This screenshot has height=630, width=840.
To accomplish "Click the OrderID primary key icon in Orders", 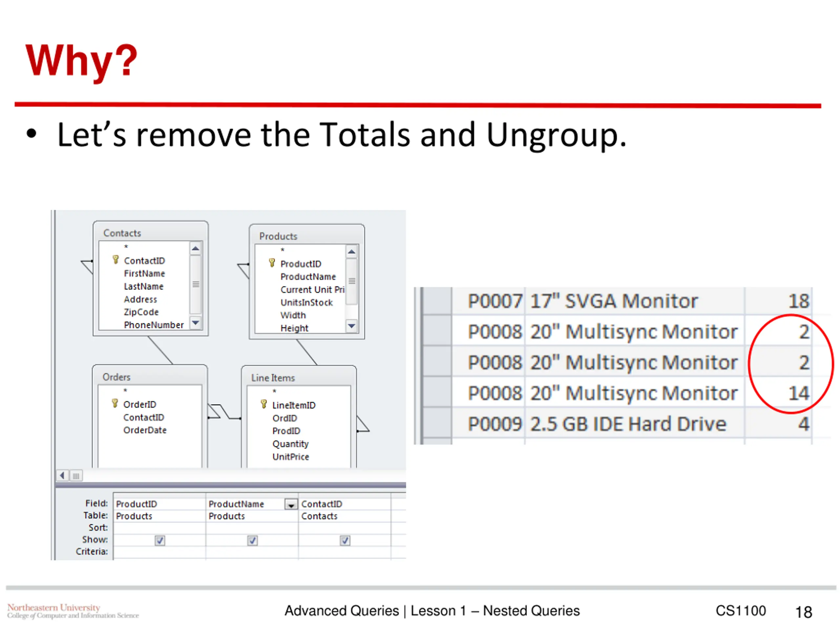I will point(115,404).
